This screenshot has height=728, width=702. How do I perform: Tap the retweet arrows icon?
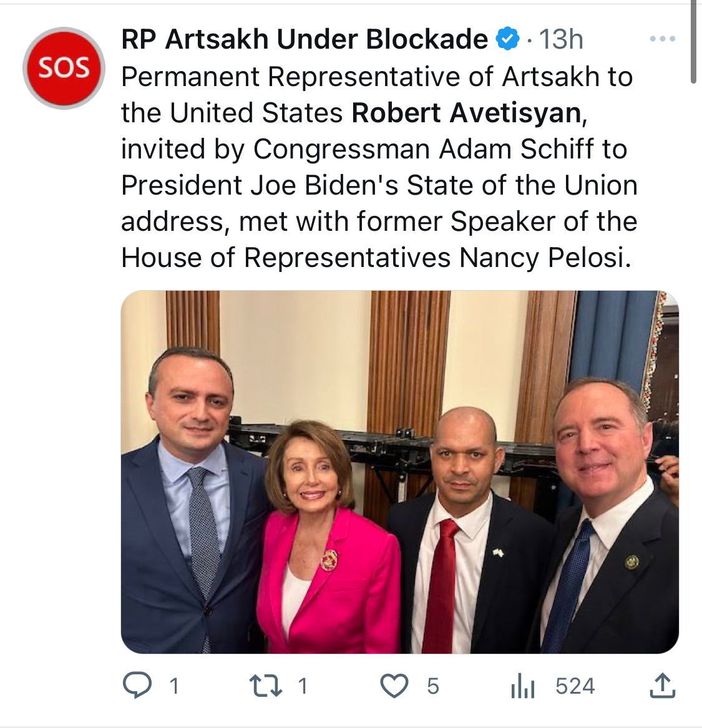point(266,686)
